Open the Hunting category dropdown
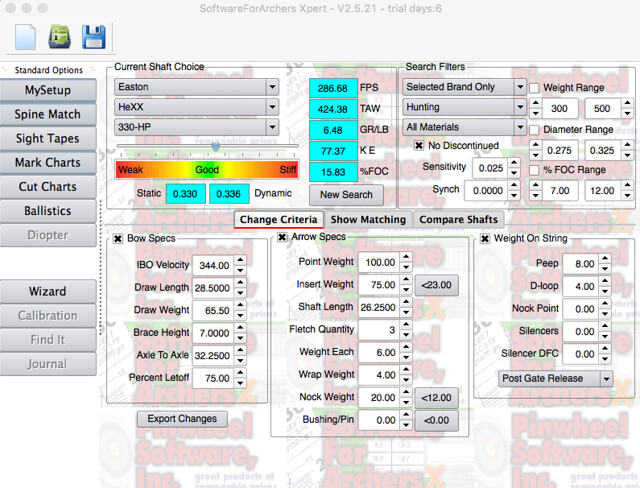Image resolution: width=640 pixels, height=488 pixels. tap(464, 107)
